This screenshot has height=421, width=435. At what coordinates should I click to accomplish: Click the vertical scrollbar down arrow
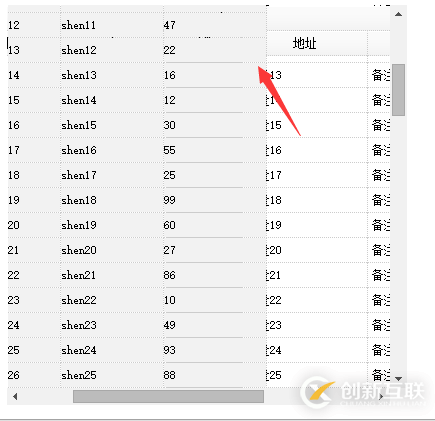point(398,379)
